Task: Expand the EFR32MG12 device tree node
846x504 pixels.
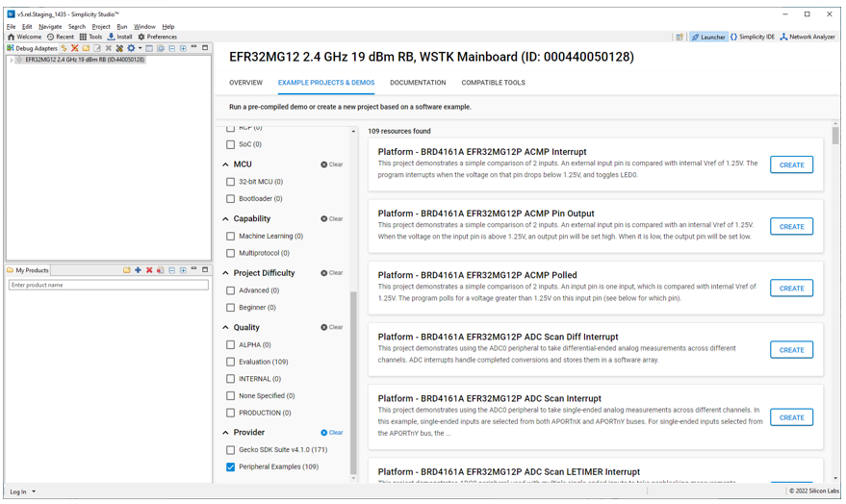Action: click(12, 60)
